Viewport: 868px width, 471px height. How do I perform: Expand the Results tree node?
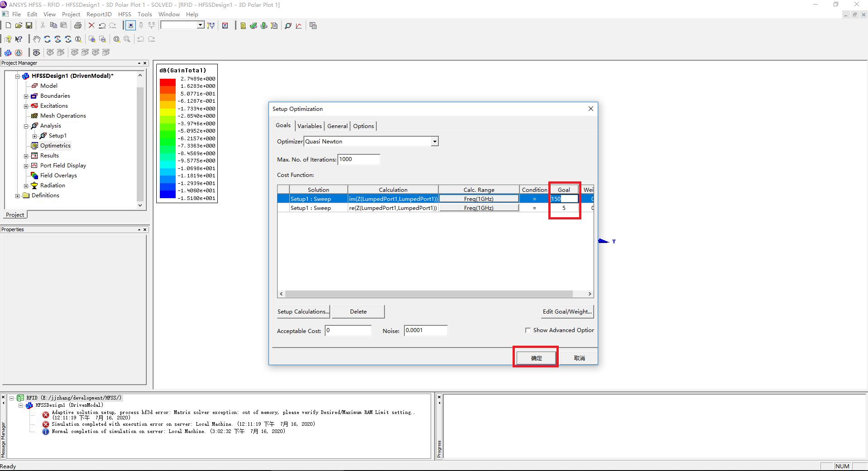tap(26, 156)
